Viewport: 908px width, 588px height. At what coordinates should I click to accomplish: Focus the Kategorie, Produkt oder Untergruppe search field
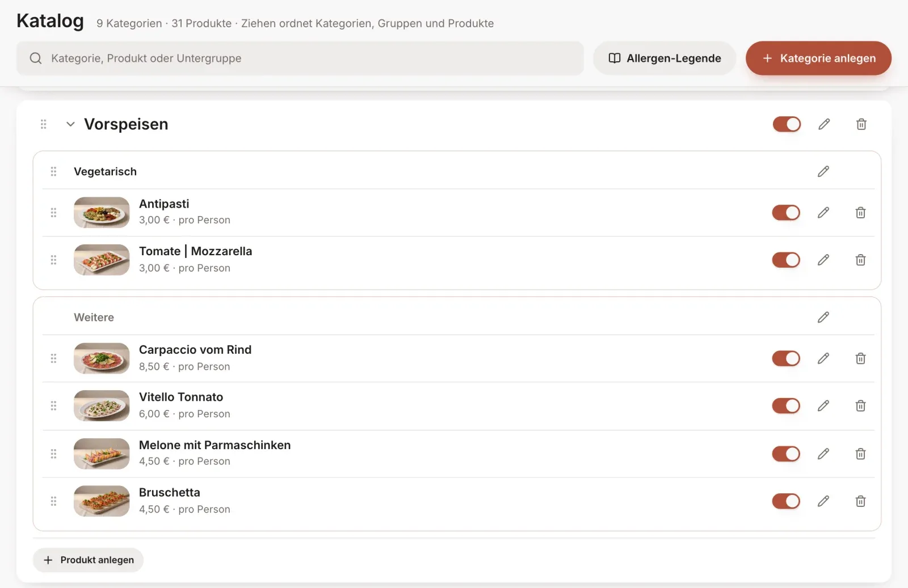coord(300,58)
